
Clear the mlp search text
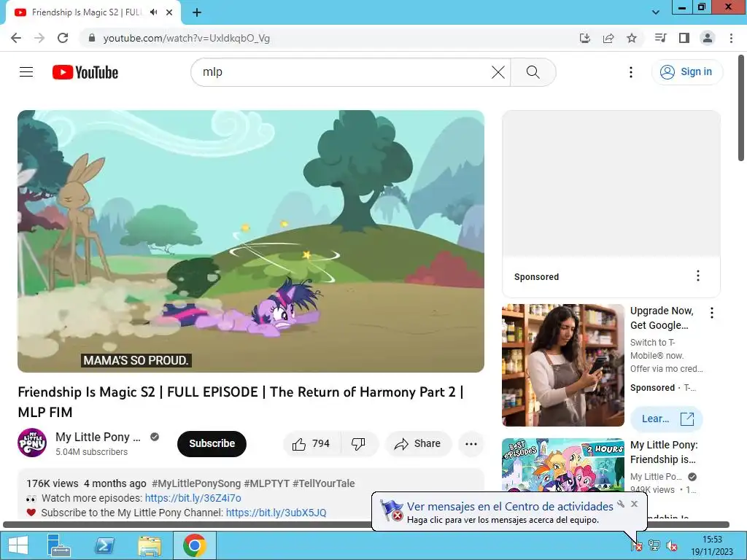coord(498,72)
